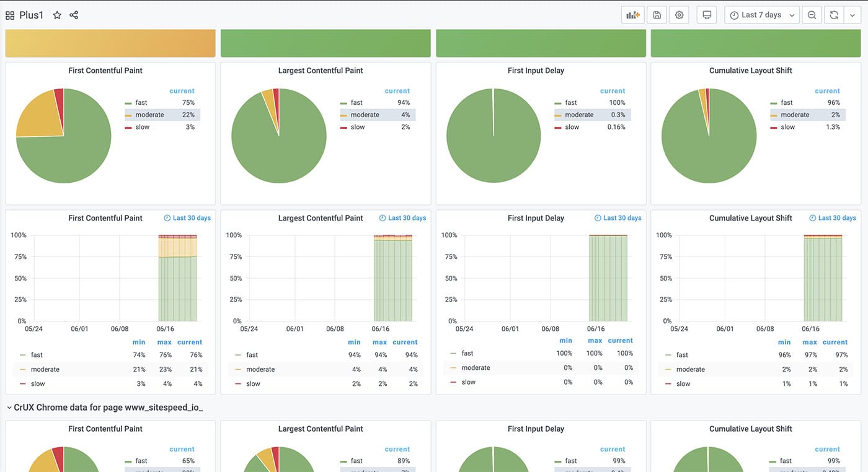The height and width of the screenshot is (472, 868).
Task: Toggle fast series in First Contentful Paint graph legend
Action: point(37,355)
